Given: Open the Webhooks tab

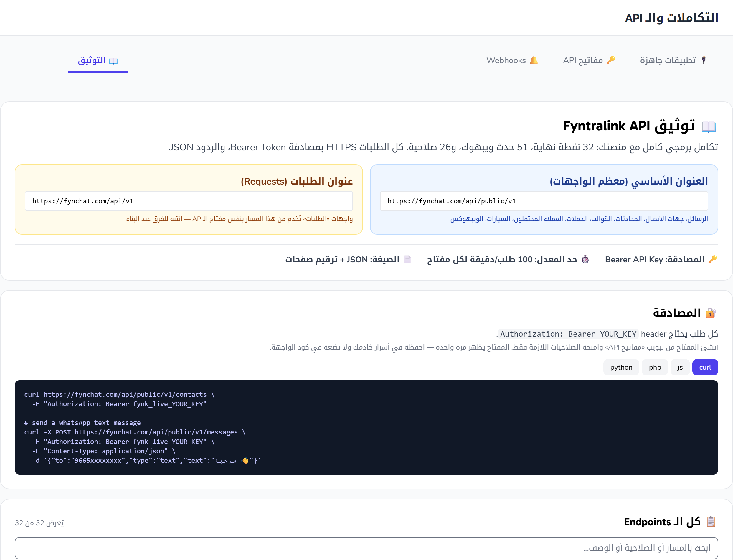Looking at the screenshot, I should tap(512, 60).
